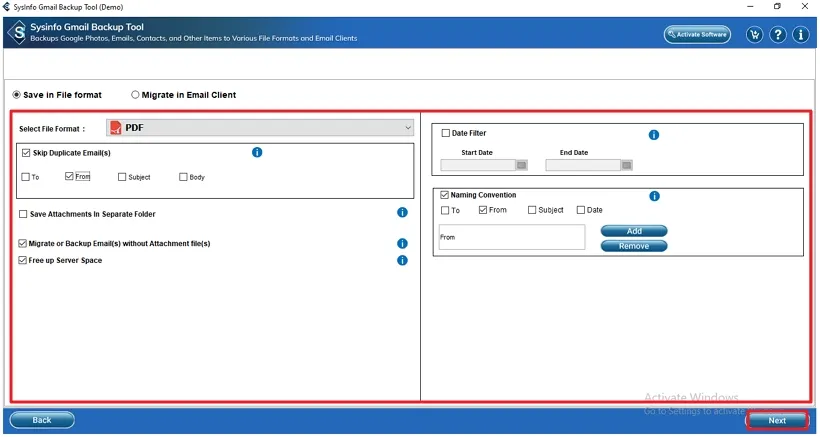Enable the Date Filter checkbox
This screenshot has height=437, width=820.
pos(446,133)
